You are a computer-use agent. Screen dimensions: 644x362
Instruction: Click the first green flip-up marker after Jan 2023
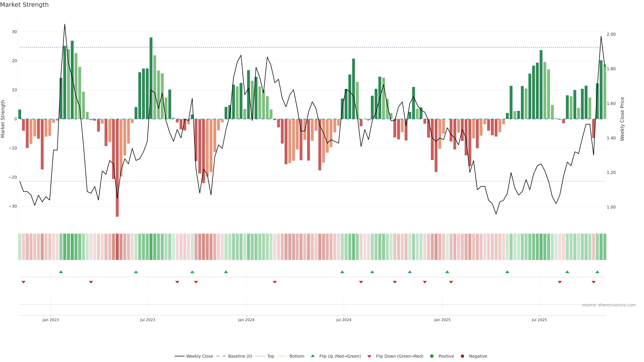tap(61, 272)
